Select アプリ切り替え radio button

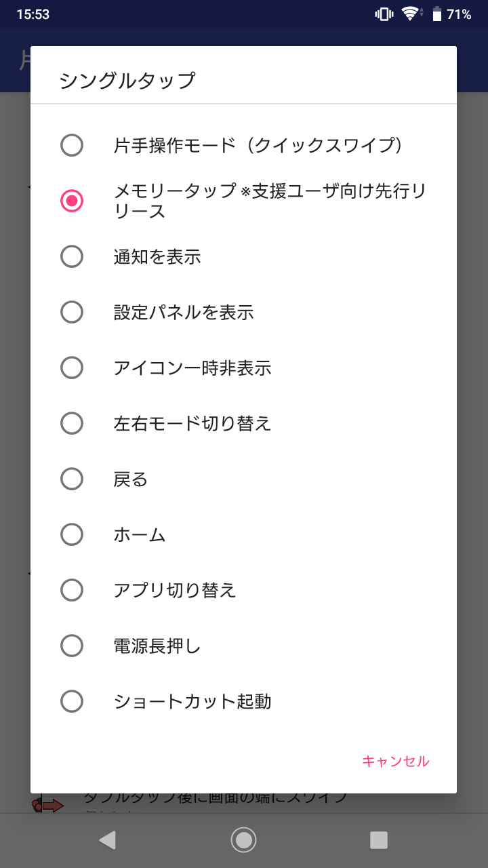pos(72,590)
